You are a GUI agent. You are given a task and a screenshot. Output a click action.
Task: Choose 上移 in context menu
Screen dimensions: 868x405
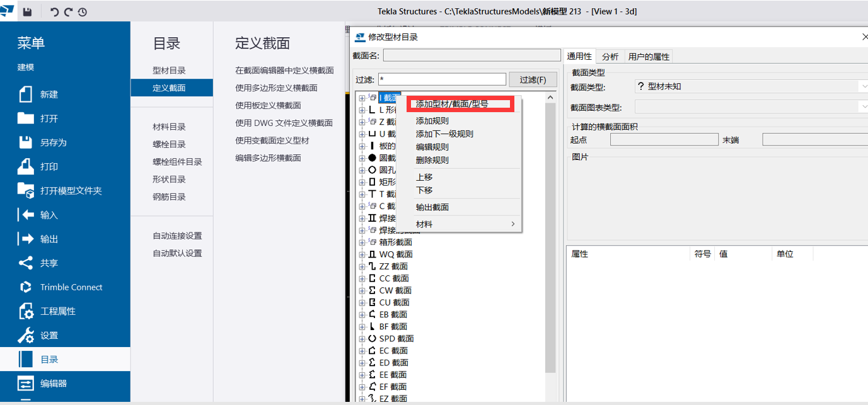pyautogui.click(x=424, y=178)
